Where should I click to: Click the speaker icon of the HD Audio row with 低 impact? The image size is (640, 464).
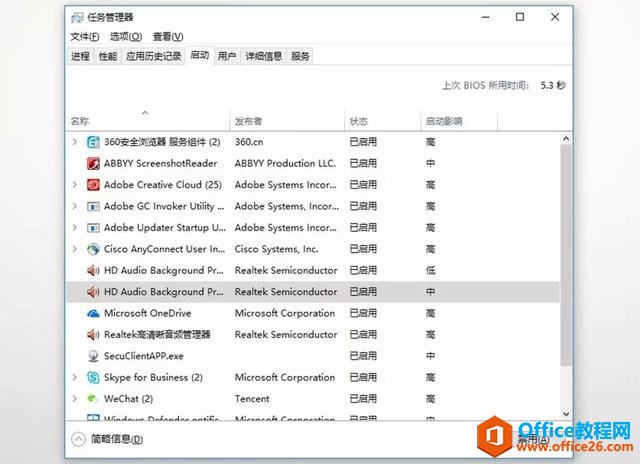pyautogui.click(x=93, y=271)
